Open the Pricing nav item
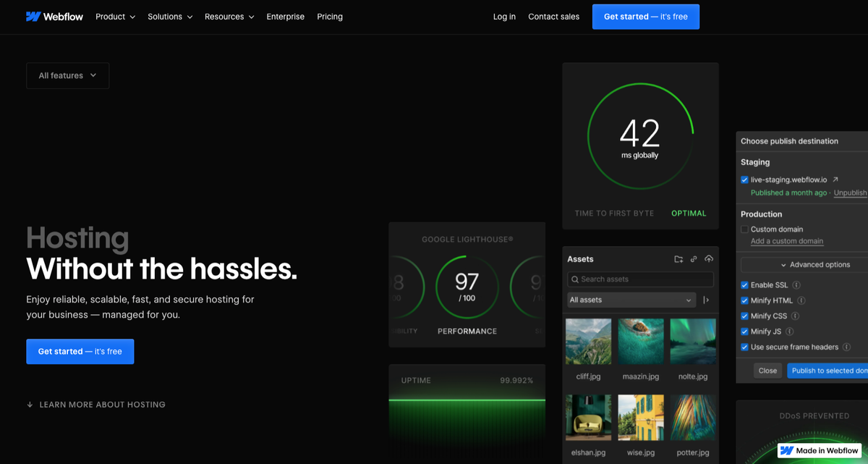The image size is (868, 464). point(330,17)
